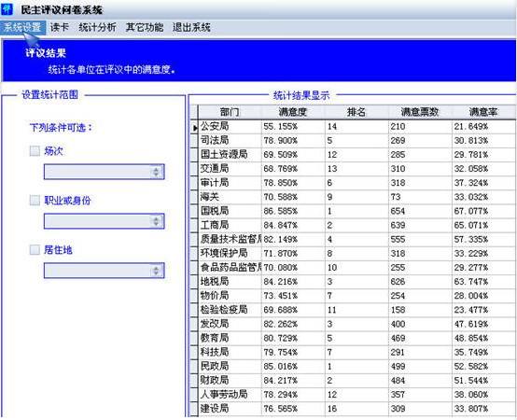Viewport: 517px width, 420px height.
Task: Click the 67.077% satisfaction rate
Action: 471,211
